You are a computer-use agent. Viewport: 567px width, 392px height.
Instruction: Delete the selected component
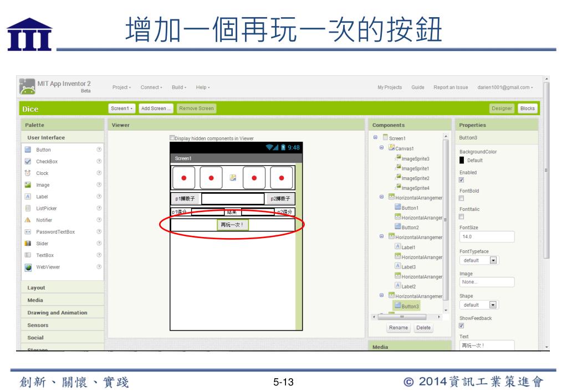(423, 328)
